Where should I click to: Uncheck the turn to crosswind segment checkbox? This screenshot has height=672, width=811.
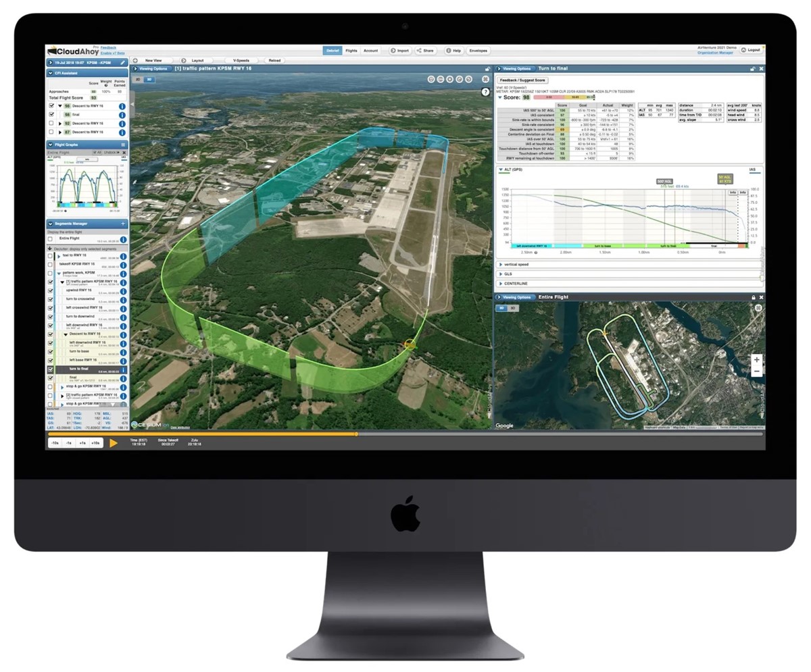tap(51, 299)
